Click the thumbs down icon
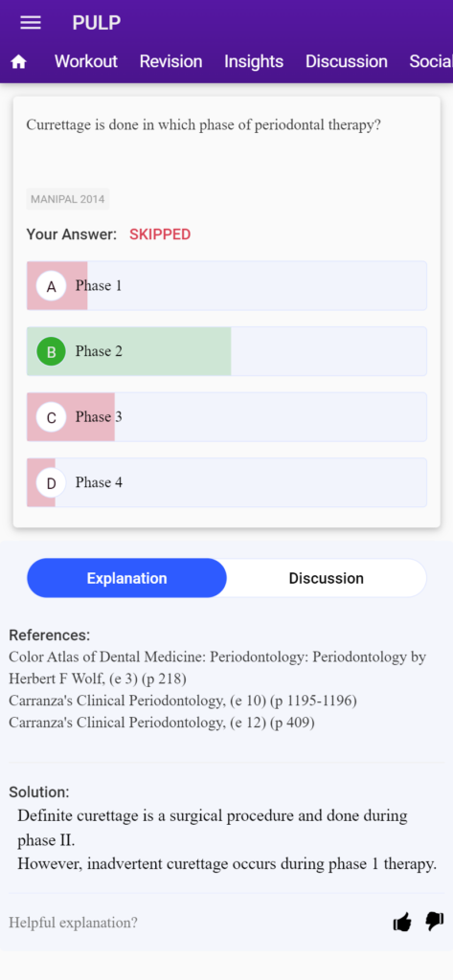453x980 pixels. (434, 922)
